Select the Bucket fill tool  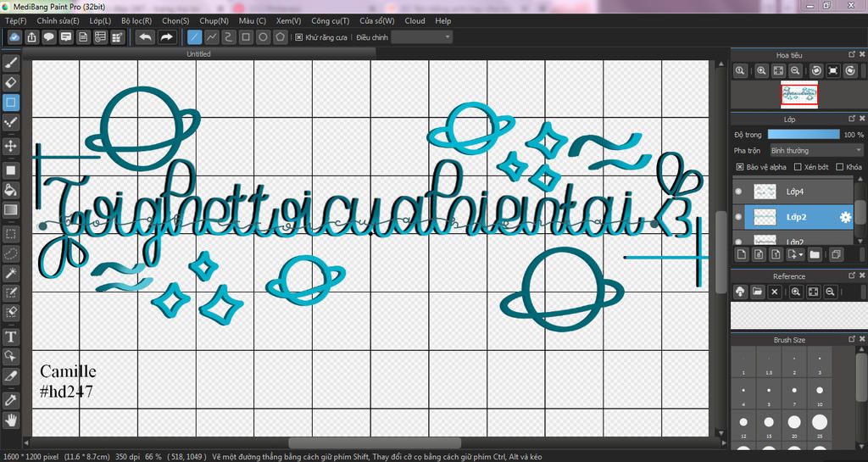pyautogui.click(x=10, y=190)
